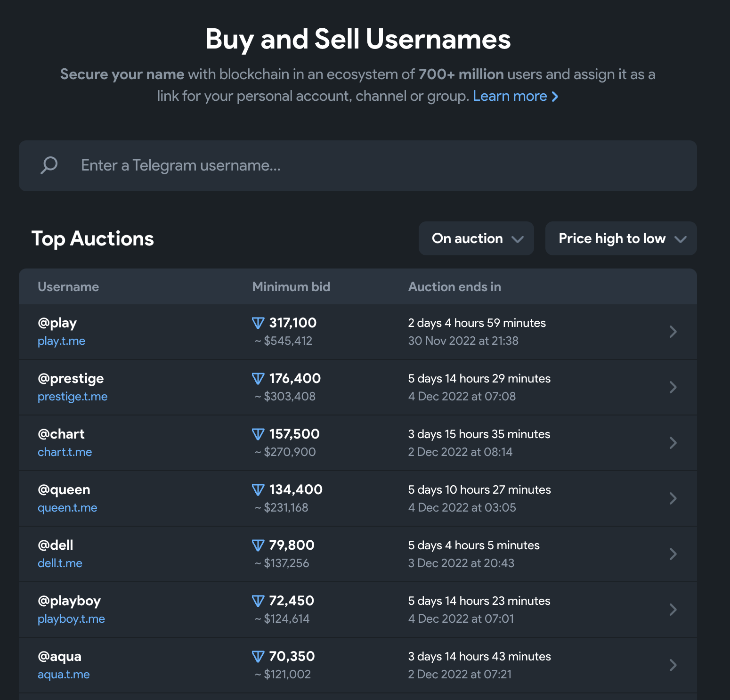Screen dimensions: 730x700
Task: Click 3 days 15 hours 35 minutes
Action: [479, 434]
